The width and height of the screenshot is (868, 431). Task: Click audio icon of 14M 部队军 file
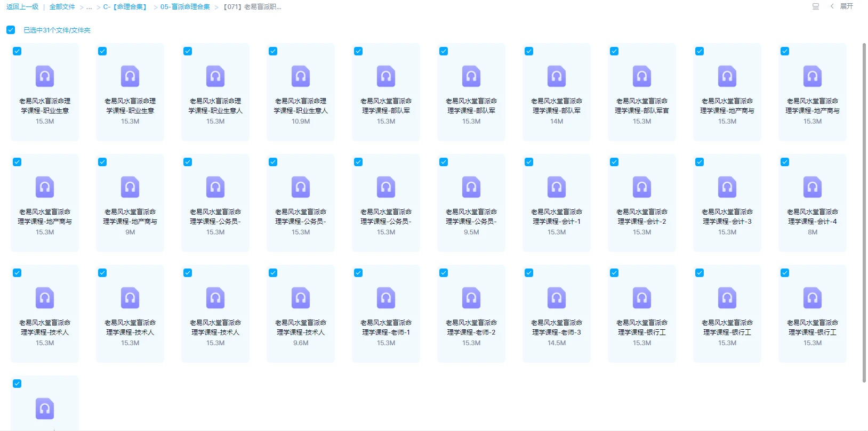pos(557,76)
